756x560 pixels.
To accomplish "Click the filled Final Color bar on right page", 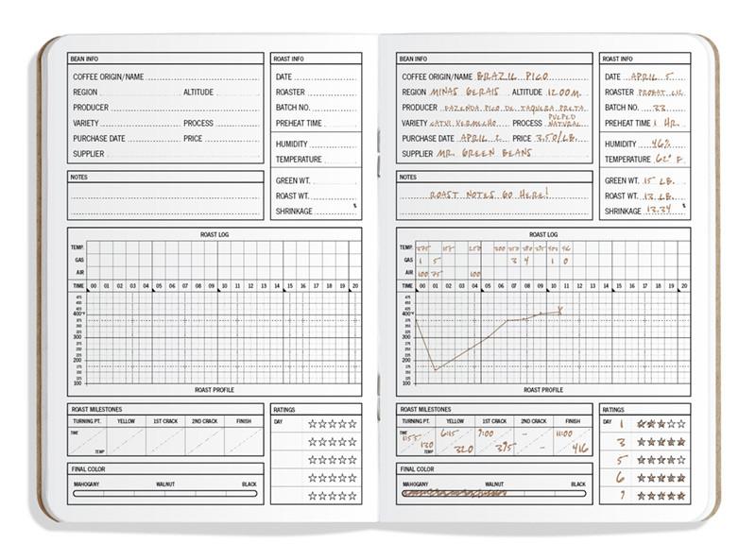I will point(493,493).
